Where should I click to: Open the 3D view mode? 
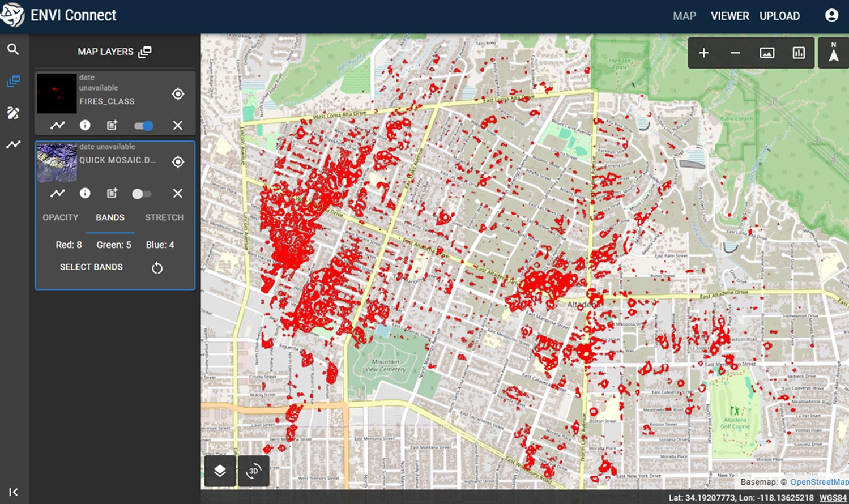pyautogui.click(x=253, y=471)
